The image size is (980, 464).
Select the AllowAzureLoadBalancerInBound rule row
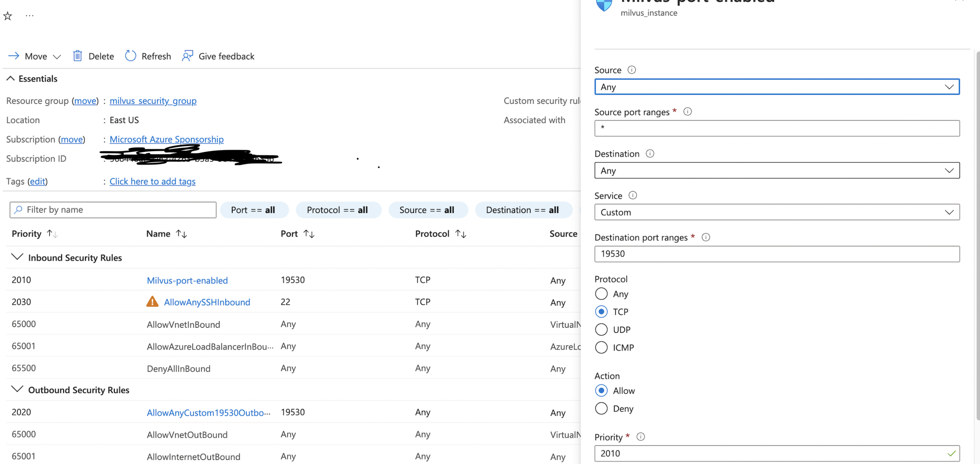[x=293, y=346]
